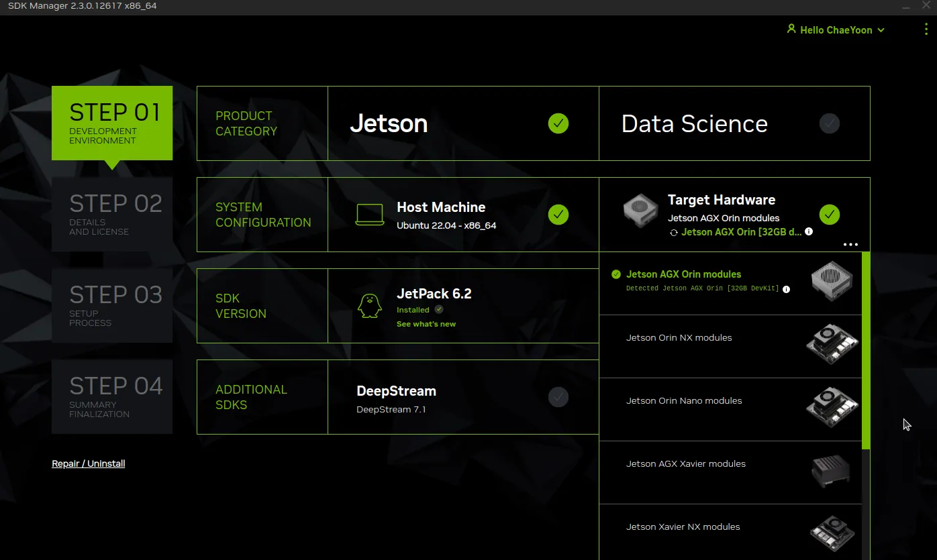
Task: Click info icon next to Detected Jetson AGX Orin
Action: 786,289
